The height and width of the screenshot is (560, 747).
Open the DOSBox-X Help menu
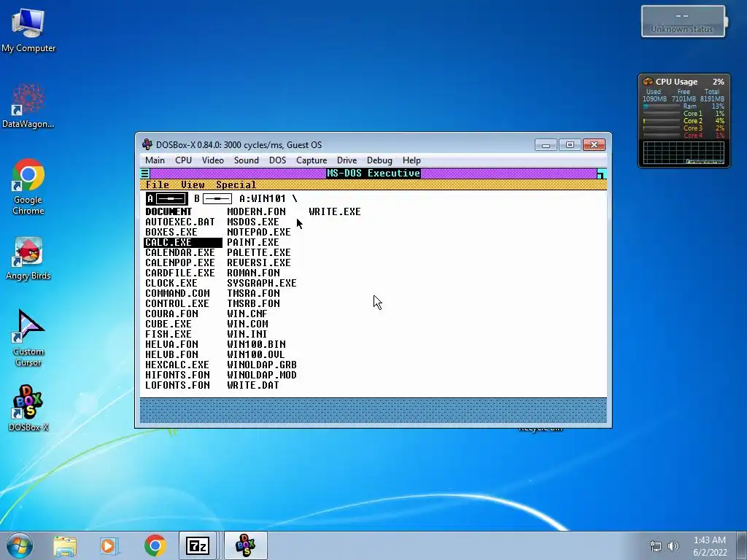pyautogui.click(x=411, y=160)
